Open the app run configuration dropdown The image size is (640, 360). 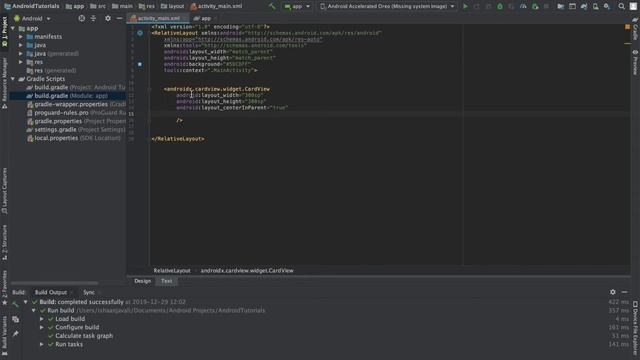click(x=297, y=7)
